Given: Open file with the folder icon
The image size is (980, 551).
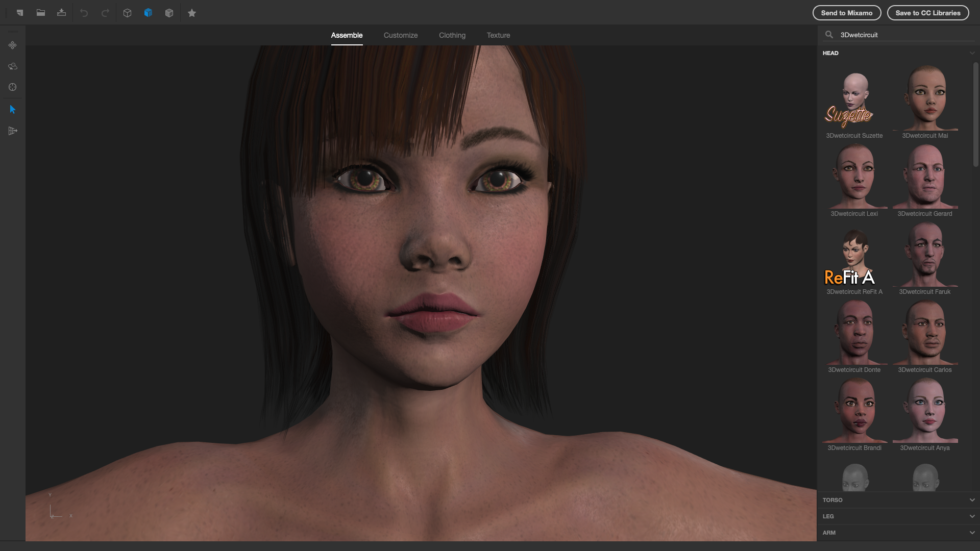Looking at the screenshot, I should [x=41, y=13].
